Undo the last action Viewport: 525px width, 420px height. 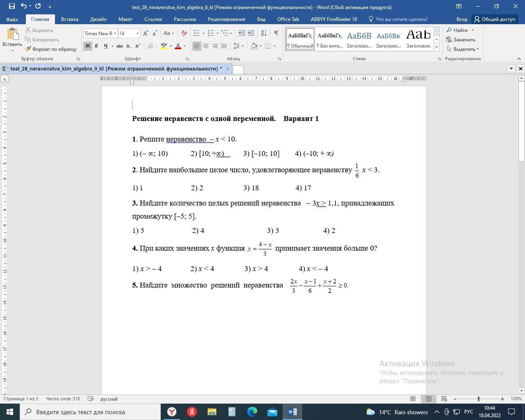click(x=23, y=6)
